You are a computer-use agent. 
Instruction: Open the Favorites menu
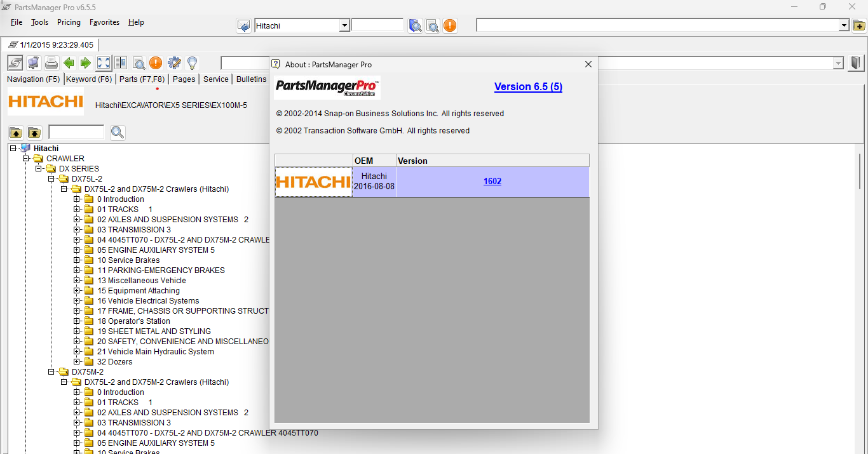104,22
